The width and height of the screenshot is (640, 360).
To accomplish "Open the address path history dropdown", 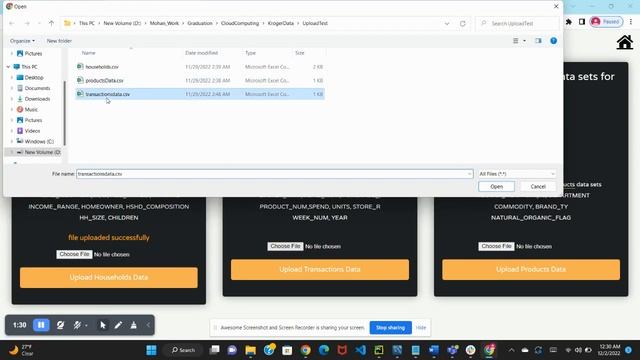I will point(447,23).
